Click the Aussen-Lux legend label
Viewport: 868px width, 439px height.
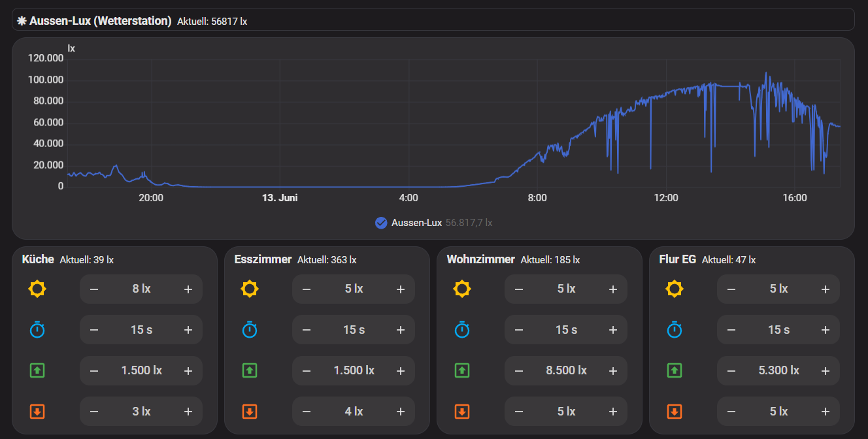[x=416, y=223]
